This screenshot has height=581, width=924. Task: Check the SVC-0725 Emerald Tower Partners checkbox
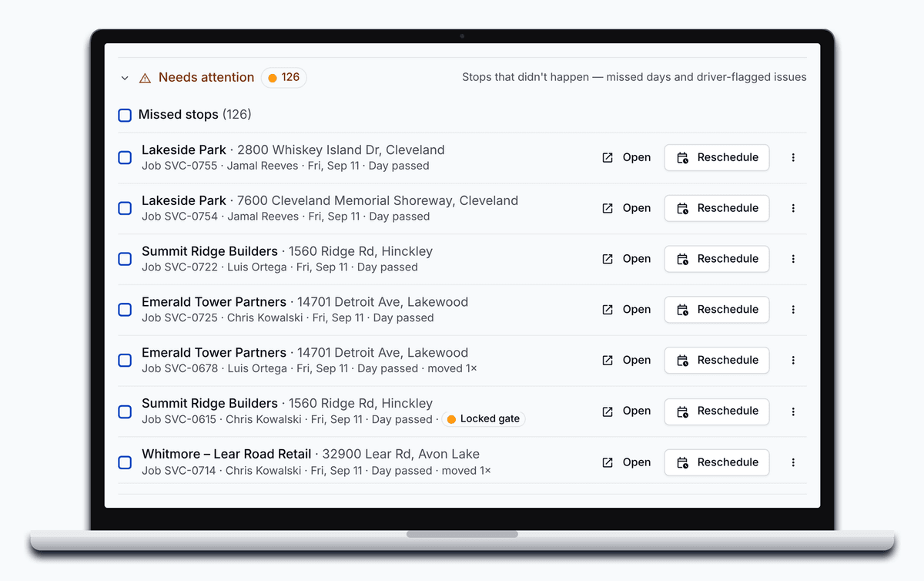[x=125, y=310]
